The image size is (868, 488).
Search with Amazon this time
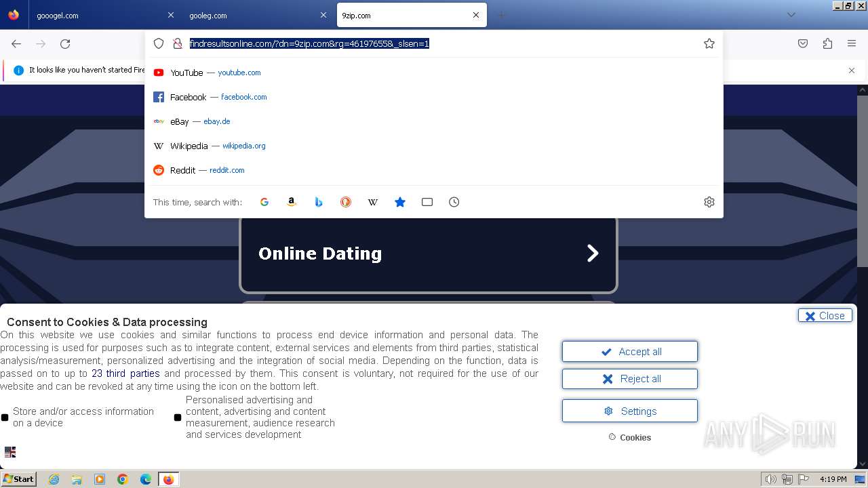coord(292,202)
